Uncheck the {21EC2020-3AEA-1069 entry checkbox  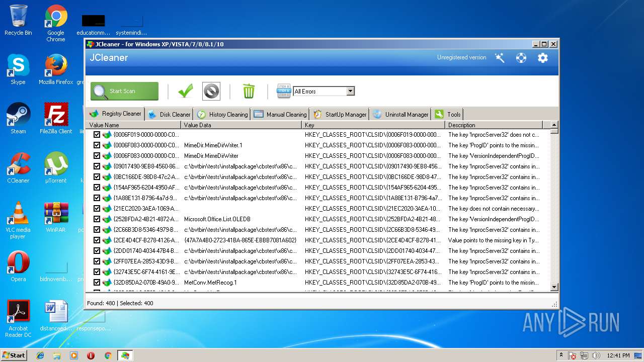pyautogui.click(x=97, y=208)
